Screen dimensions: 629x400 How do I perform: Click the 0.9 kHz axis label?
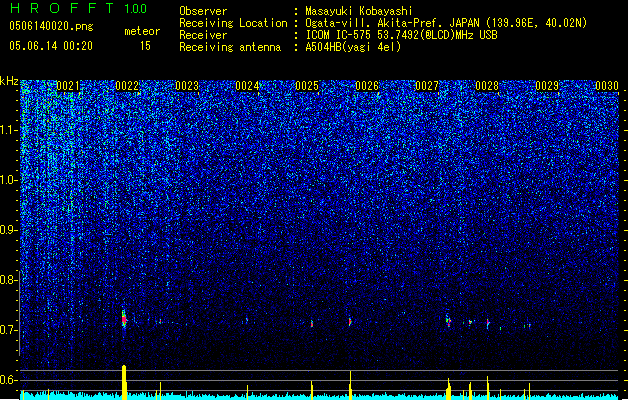pos(9,230)
